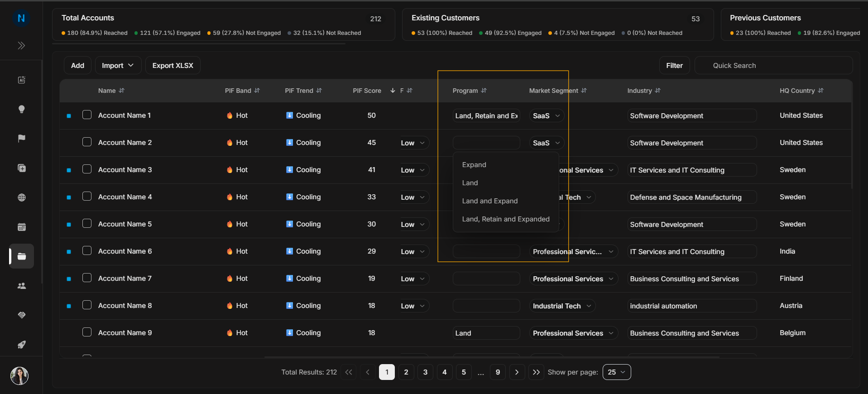The width and height of the screenshot is (868, 394).
Task: Select the Account Name 3 row checkbox
Action: (x=87, y=169)
